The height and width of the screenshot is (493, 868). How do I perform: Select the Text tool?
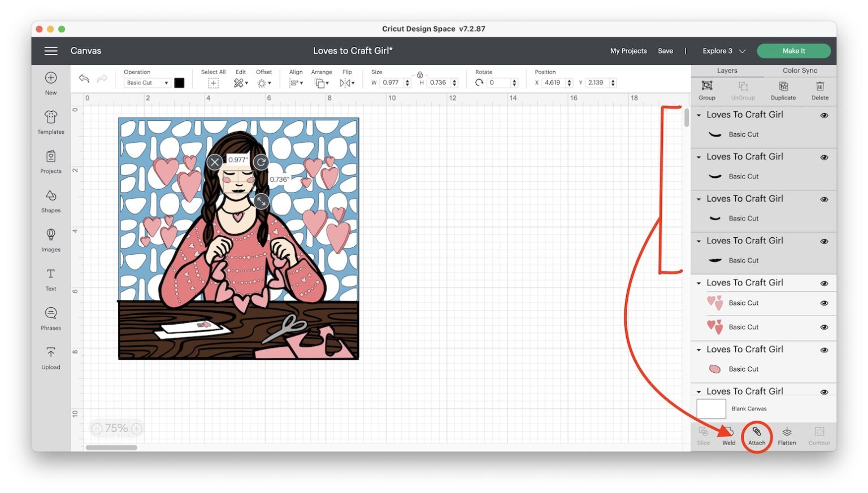click(x=50, y=278)
